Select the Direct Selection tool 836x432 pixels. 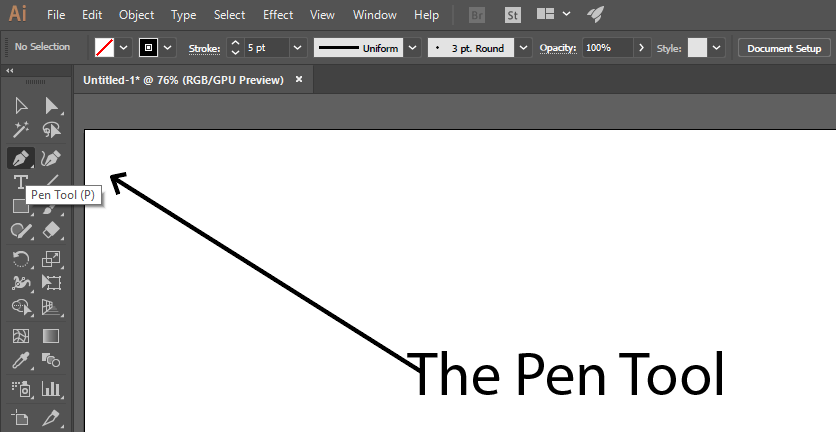[51, 106]
